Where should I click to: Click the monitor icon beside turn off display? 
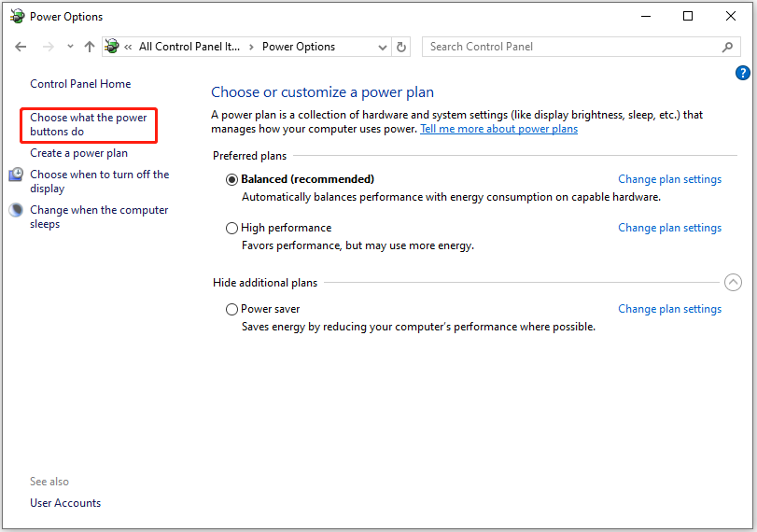tap(16, 175)
